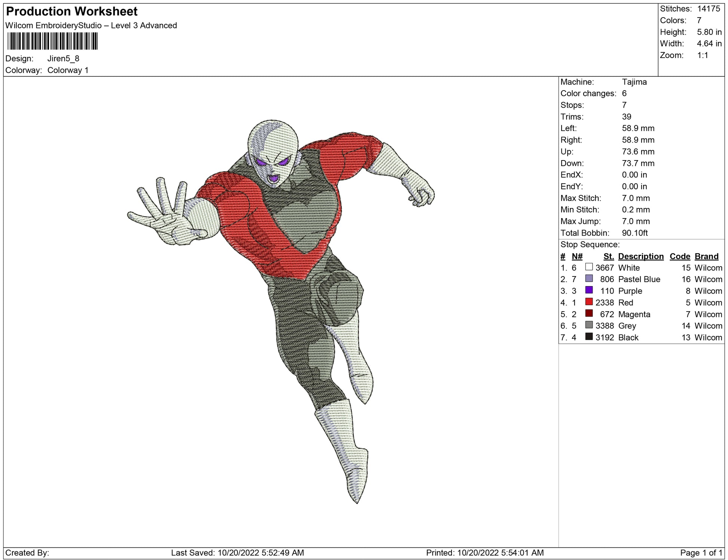This screenshot has height=560, width=728.
Task: Click the Code column header
Action: point(680,256)
